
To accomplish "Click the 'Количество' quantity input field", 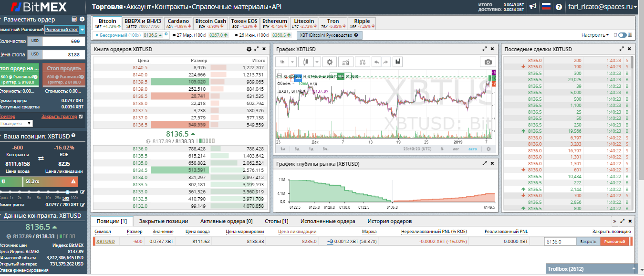I will [63, 42].
